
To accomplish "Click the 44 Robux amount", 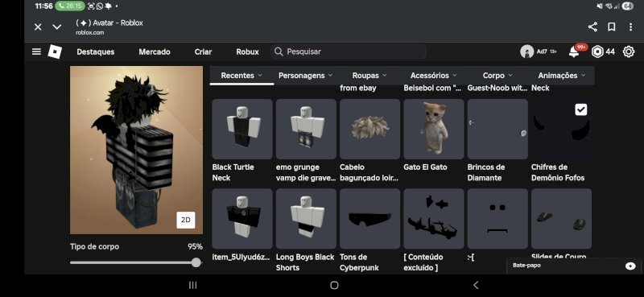I will [x=610, y=52].
